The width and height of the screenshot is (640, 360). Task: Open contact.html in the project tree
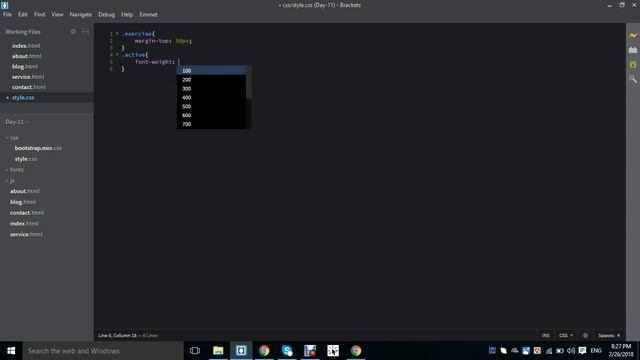coord(27,213)
